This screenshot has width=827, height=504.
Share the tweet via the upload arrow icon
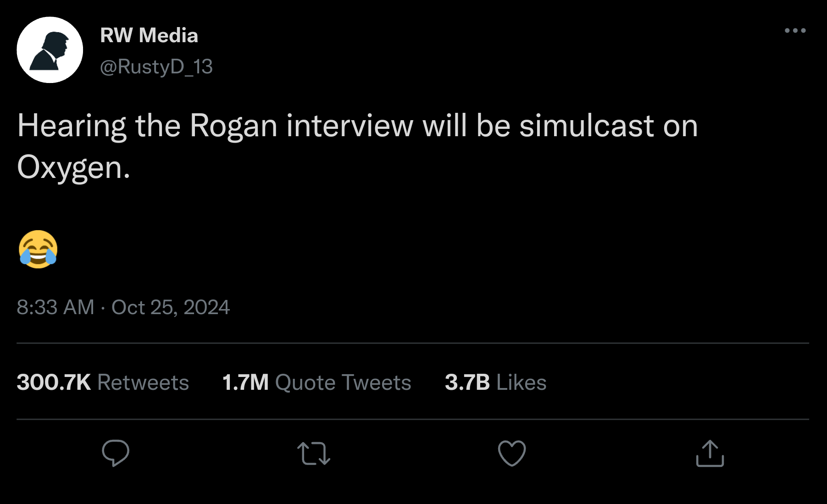(x=710, y=453)
